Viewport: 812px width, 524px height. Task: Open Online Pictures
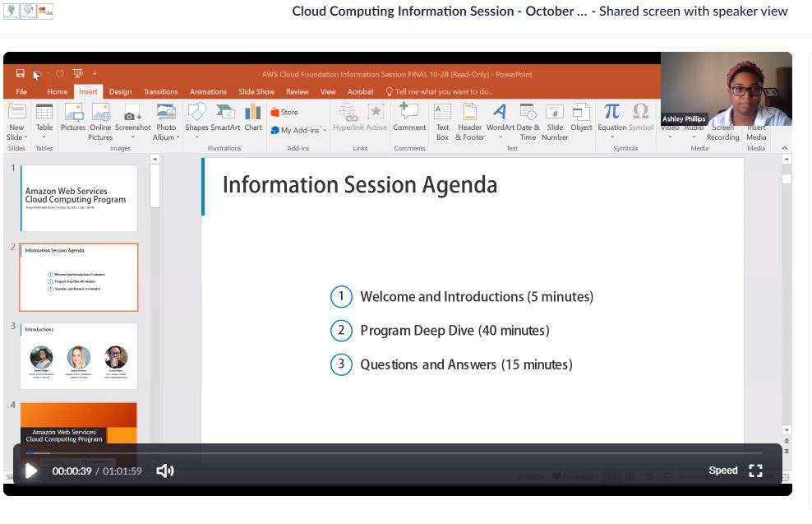coord(100,122)
